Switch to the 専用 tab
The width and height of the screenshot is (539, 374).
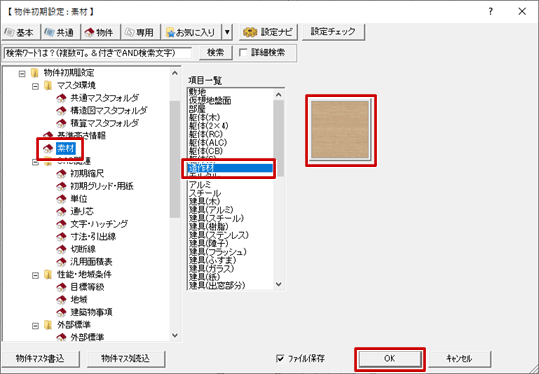pos(141,32)
